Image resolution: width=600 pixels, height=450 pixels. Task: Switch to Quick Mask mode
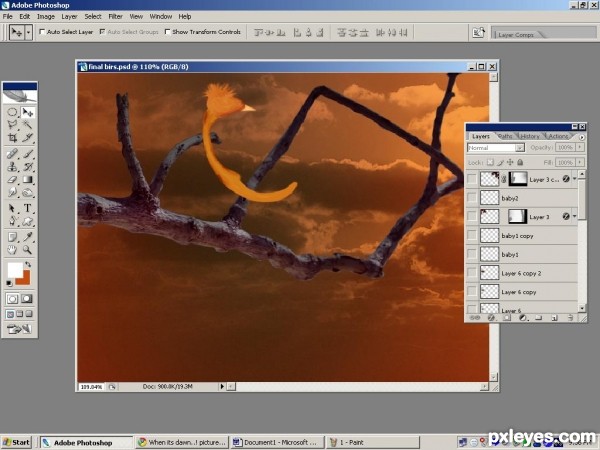point(27,299)
